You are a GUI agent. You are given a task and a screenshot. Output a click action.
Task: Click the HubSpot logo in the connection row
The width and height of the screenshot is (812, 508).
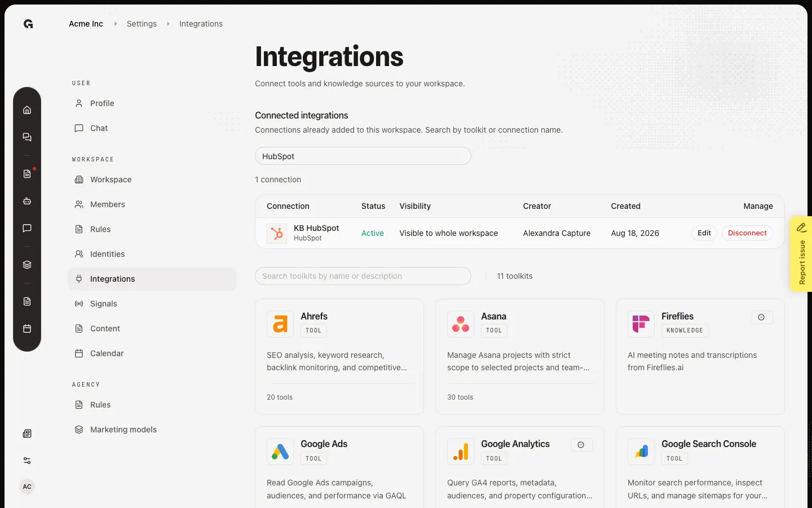(x=277, y=233)
